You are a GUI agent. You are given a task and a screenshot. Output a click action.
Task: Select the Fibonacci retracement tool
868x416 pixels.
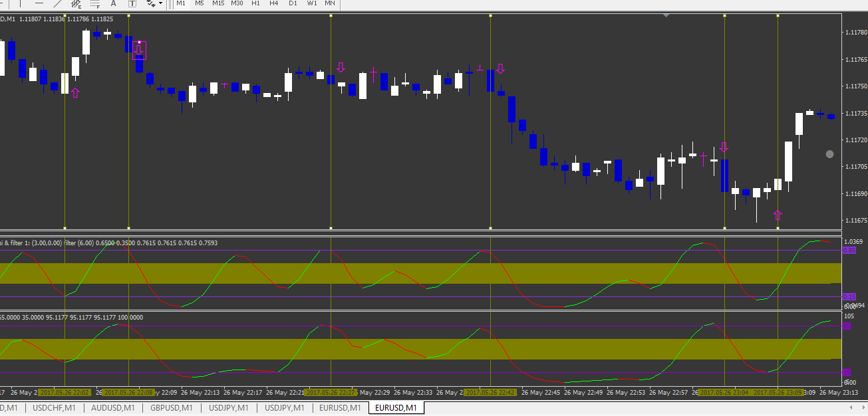tap(94, 3)
